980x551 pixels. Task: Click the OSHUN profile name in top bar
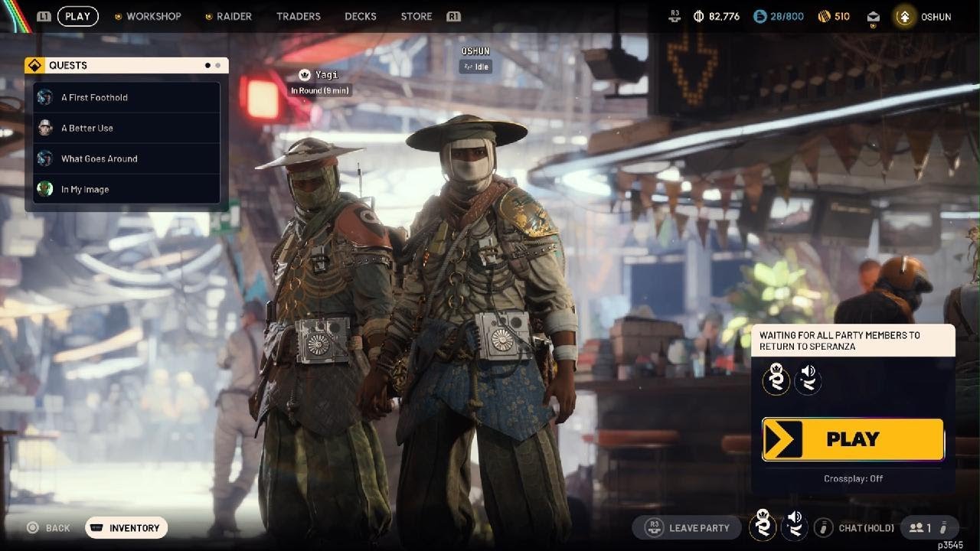[x=936, y=16]
